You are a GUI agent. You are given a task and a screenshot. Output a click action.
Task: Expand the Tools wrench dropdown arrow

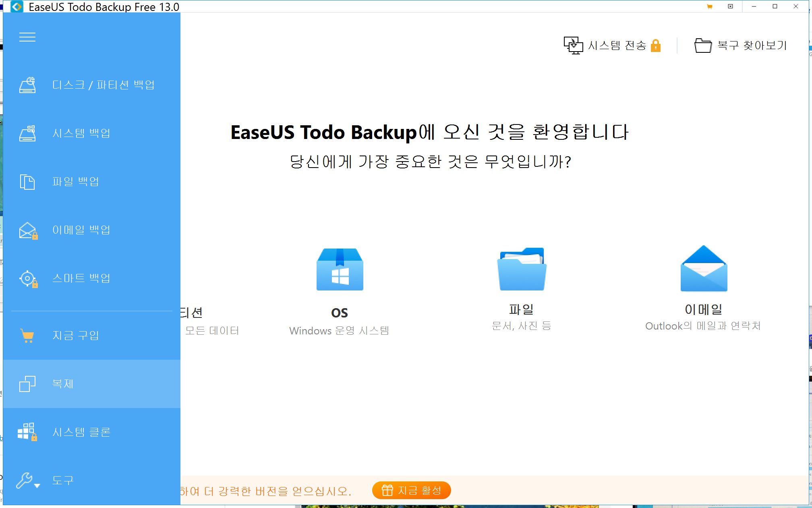(37, 486)
